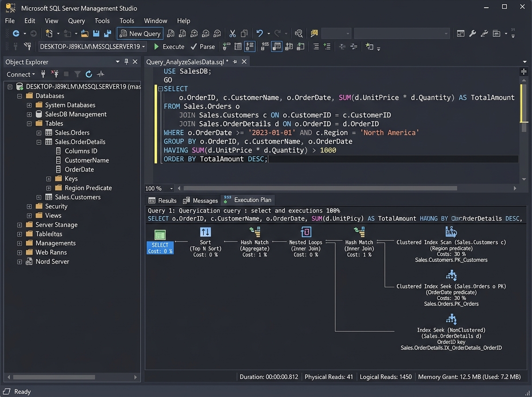Select the Nested Loops plan operator
Viewport: 532px width, 397px height.
(x=306, y=242)
